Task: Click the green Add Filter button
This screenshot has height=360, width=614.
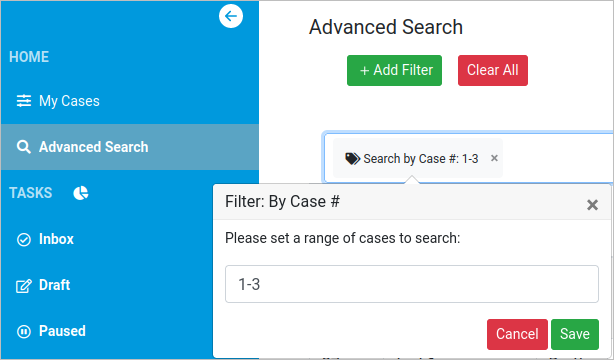Action: pos(394,71)
